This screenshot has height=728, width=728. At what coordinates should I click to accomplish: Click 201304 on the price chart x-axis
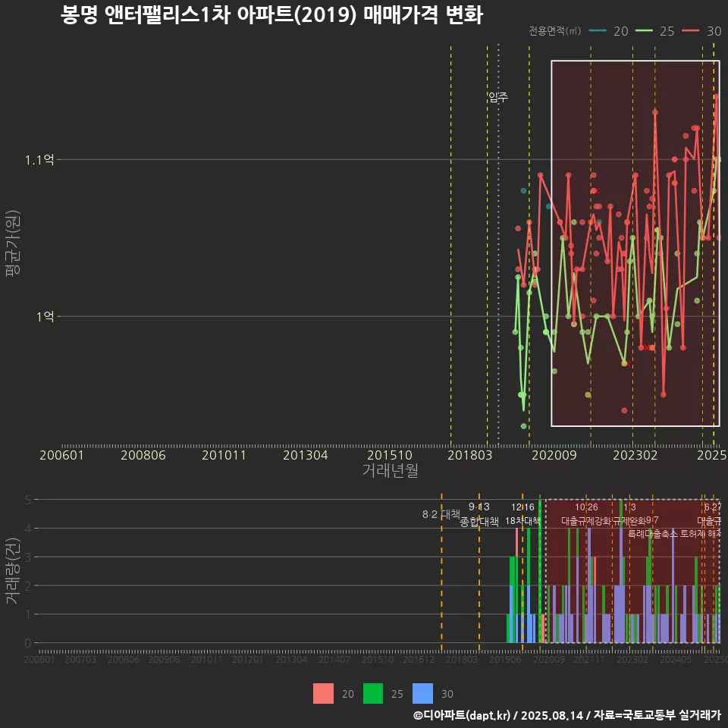click(306, 455)
